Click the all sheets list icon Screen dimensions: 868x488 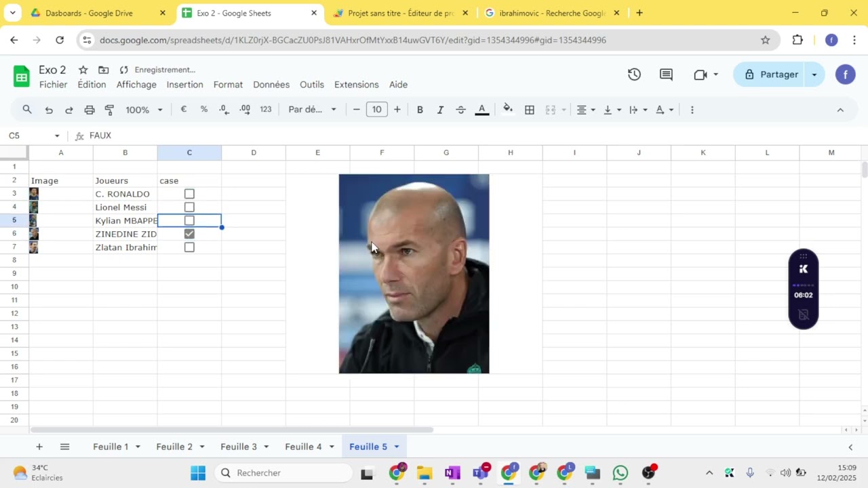click(x=64, y=447)
